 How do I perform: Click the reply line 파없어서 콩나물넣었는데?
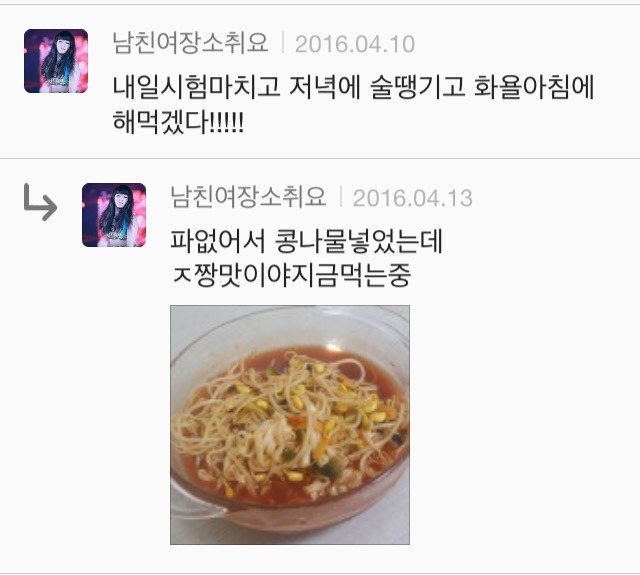[306, 242]
